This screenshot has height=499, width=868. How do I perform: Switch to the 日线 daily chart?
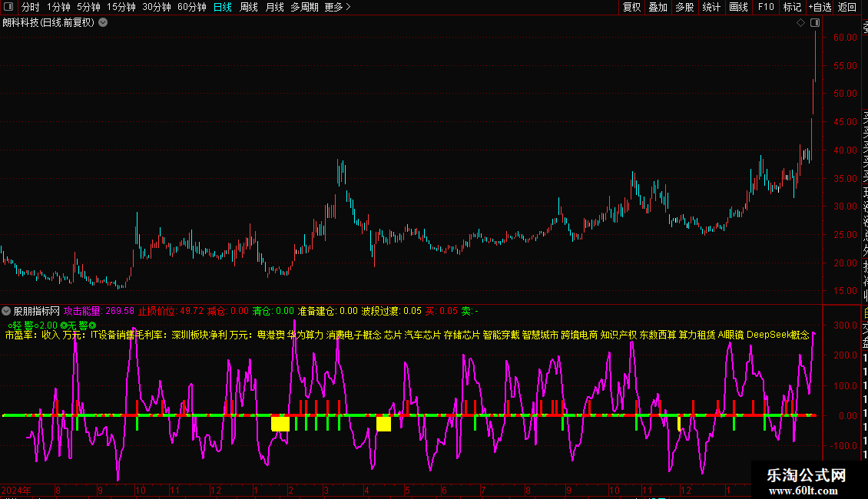click(223, 7)
